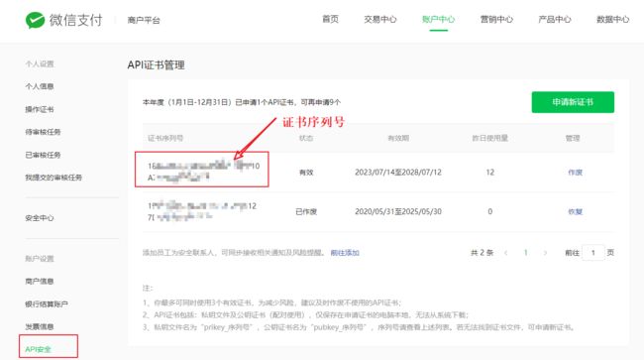Click 恢复 for the revoked certificate

[575, 211]
